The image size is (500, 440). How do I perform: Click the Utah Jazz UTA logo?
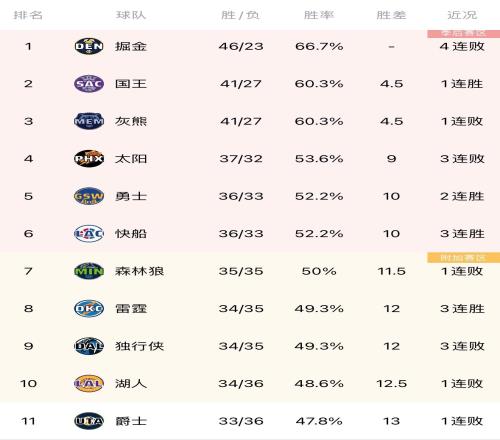point(89,421)
